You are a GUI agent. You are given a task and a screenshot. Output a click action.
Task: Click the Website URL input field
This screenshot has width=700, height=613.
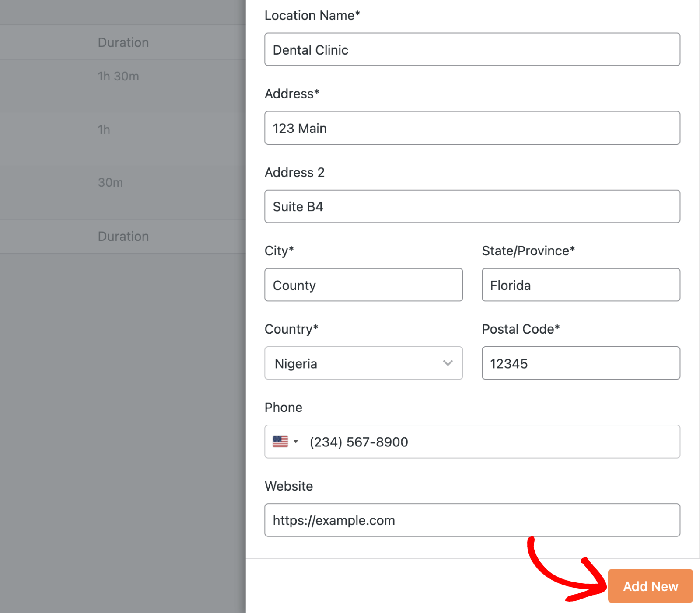472,520
